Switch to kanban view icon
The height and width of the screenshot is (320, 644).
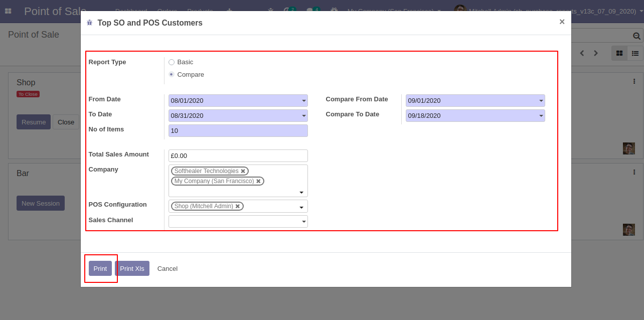(619, 53)
